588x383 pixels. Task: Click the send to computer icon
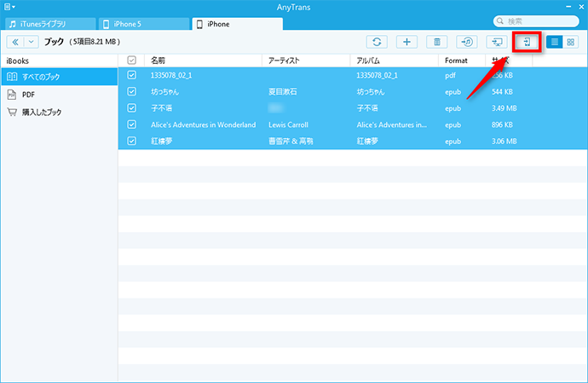pos(497,42)
